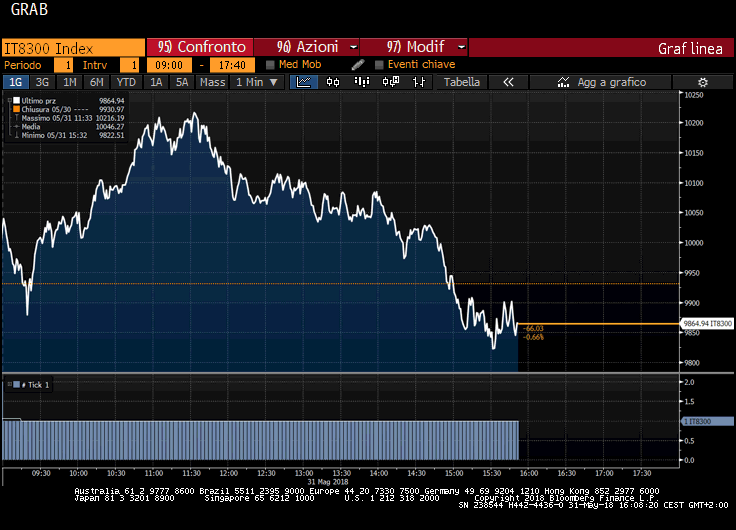
Task: Switch to the 1M period tab
Action: (x=69, y=82)
